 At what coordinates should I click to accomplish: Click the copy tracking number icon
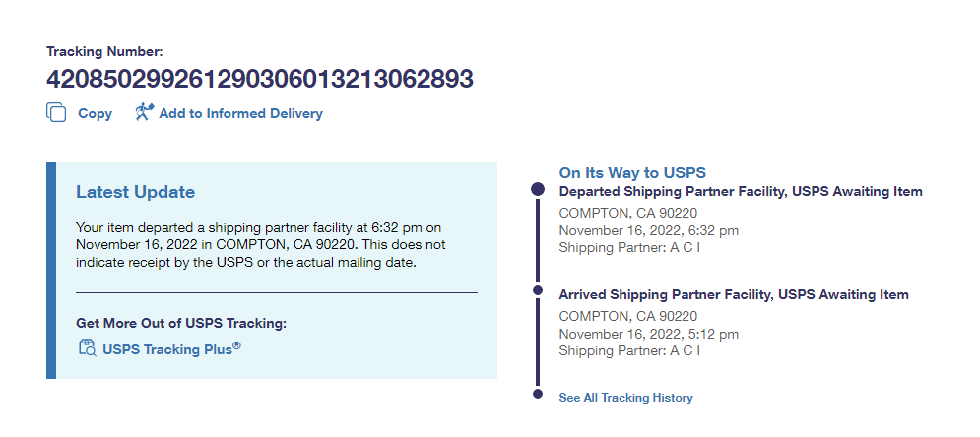coord(56,113)
